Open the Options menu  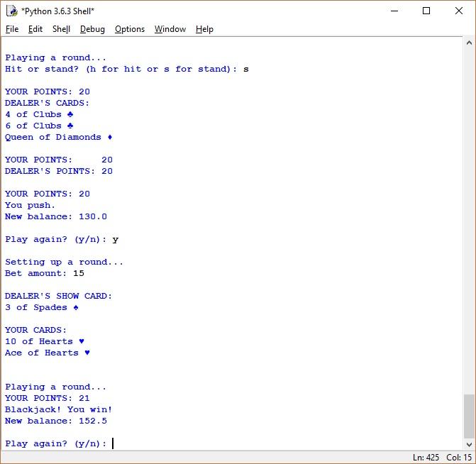130,29
